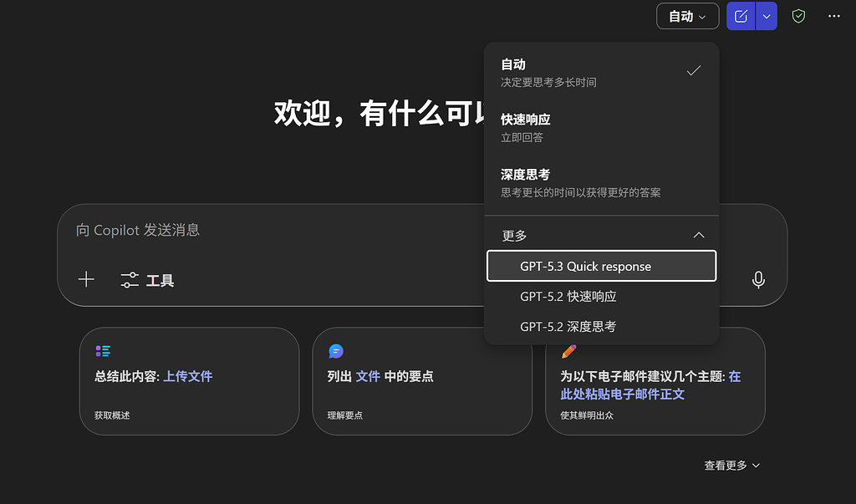The width and height of the screenshot is (856, 504).
Task: Click the new chat compose icon
Action: [741, 17]
